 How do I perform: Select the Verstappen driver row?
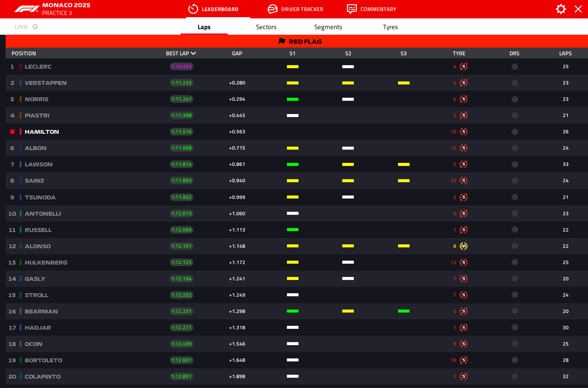[x=297, y=83]
